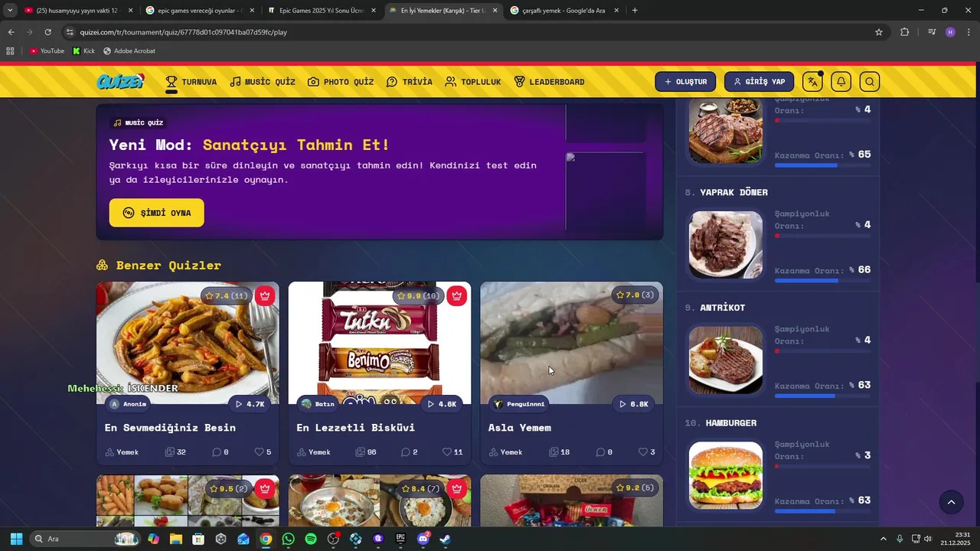Screen dimensions: 980x551
Task: Click the Batın author badge
Action: pyautogui.click(x=318, y=404)
